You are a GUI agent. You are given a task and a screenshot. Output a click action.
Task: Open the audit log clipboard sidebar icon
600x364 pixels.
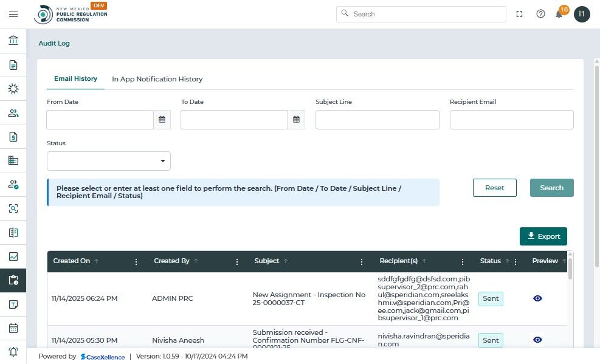pos(13,280)
